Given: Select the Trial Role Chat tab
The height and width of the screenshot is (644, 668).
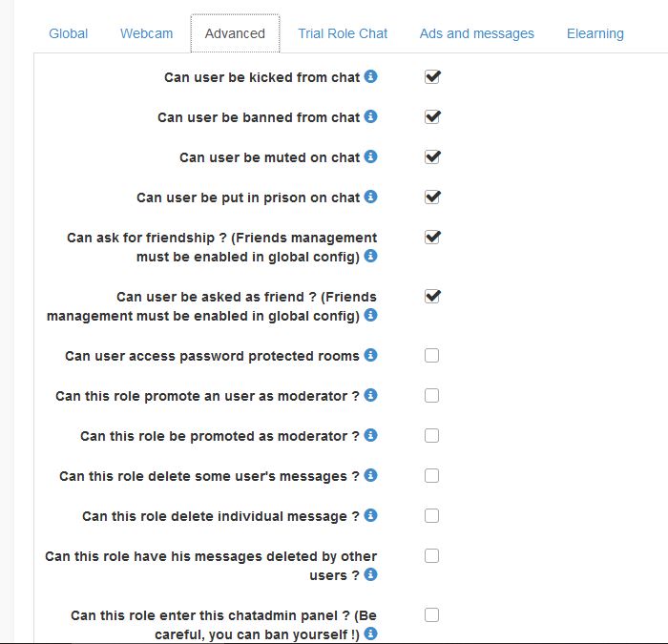Looking at the screenshot, I should [x=343, y=33].
